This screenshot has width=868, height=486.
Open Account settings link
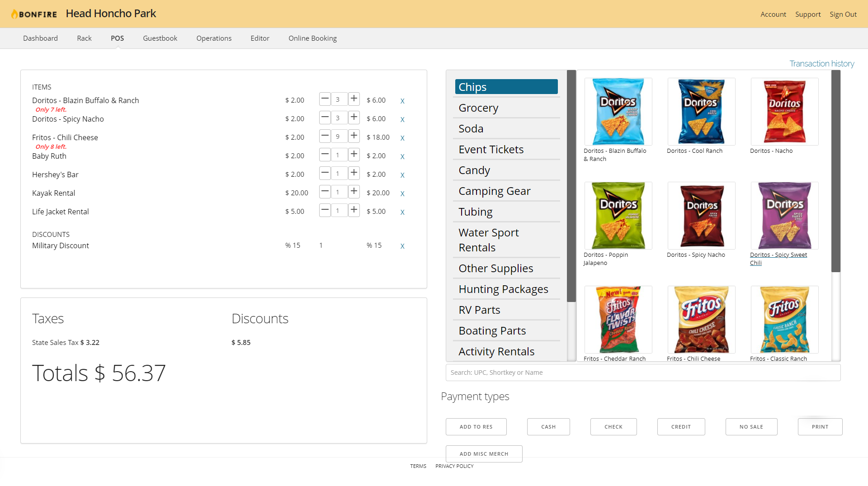point(773,14)
